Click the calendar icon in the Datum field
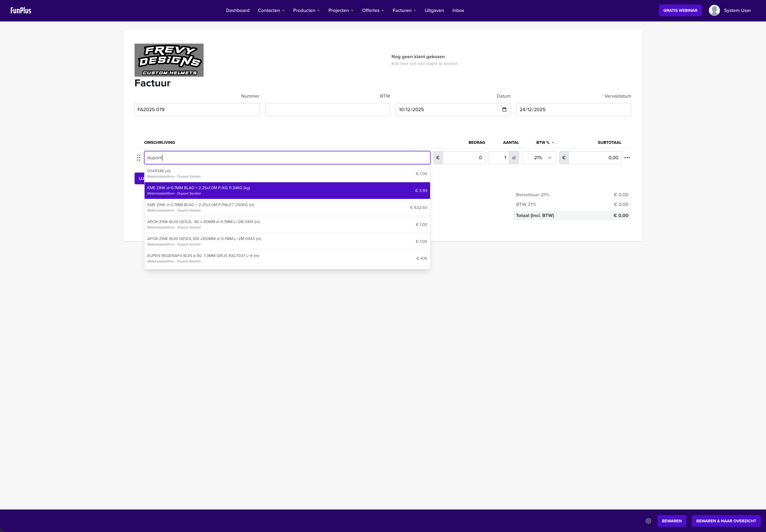The height and width of the screenshot is (532, 766). pyautogui.click(x=504, y=110)
